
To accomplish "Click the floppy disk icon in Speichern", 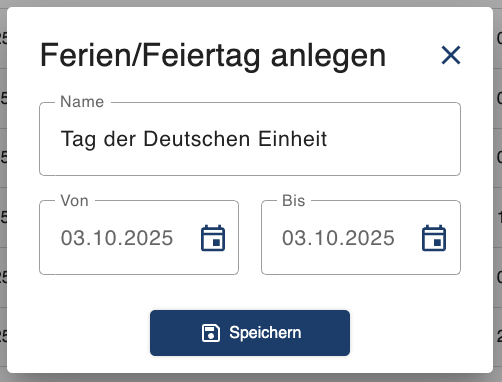I will (211, 333).
